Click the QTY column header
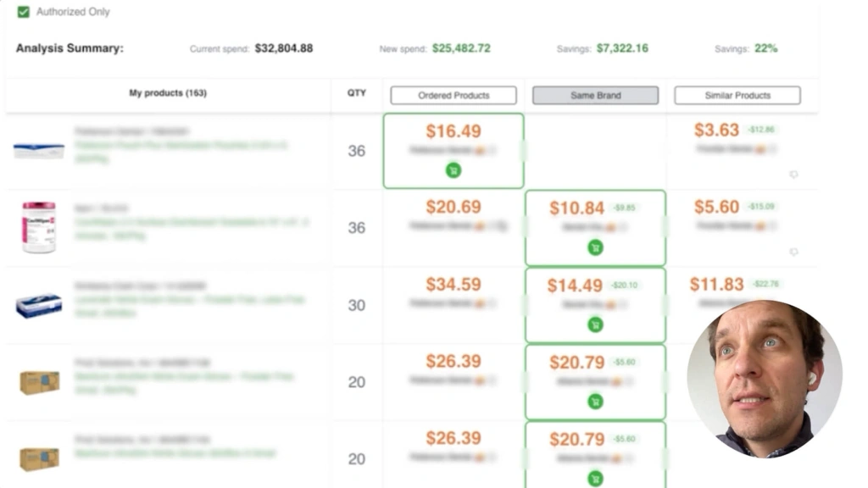 (357, 93)
